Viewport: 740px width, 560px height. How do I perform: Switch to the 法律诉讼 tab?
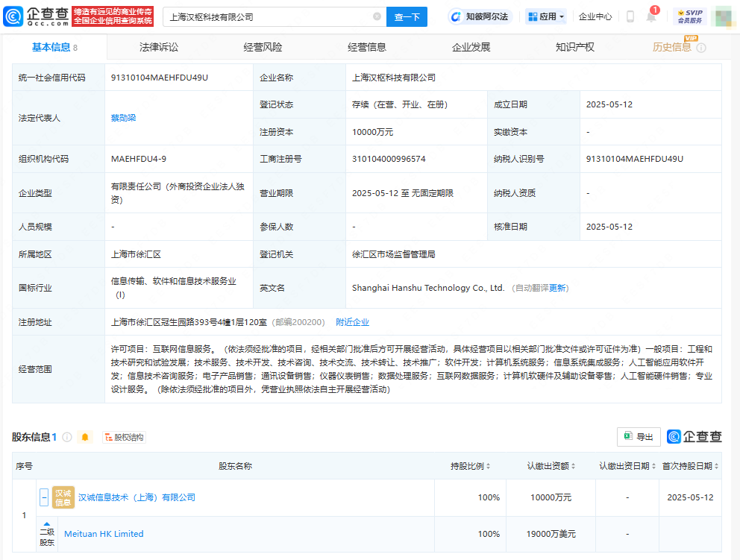159,47
